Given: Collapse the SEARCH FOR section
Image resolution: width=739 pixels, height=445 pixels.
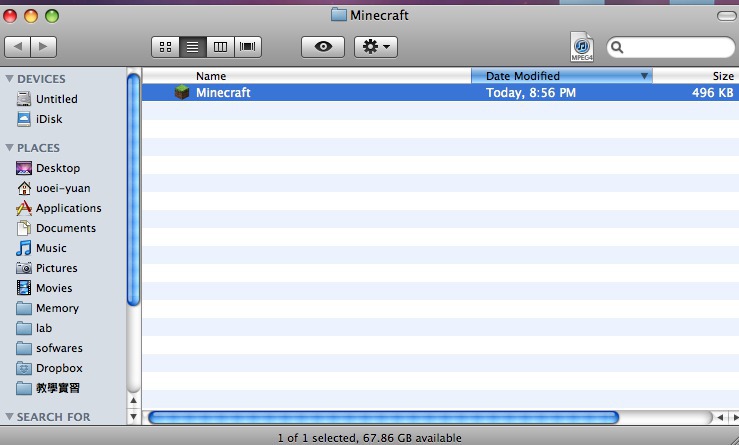Looking at the screenshot, I should 9,417.
